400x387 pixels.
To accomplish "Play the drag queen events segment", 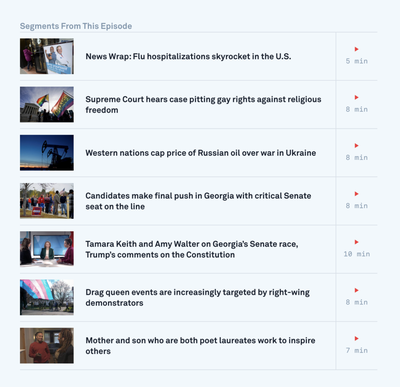I will tap(356, 290).
